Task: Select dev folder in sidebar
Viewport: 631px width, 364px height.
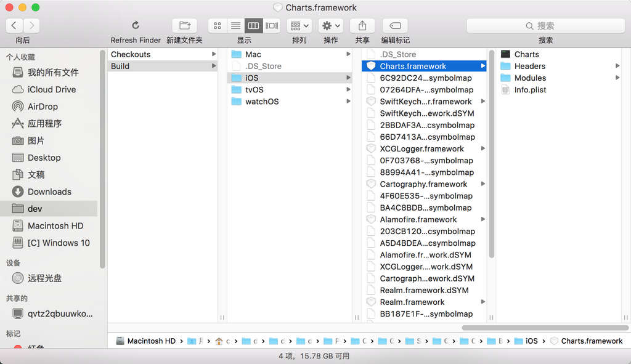Action: click(49, 209)
